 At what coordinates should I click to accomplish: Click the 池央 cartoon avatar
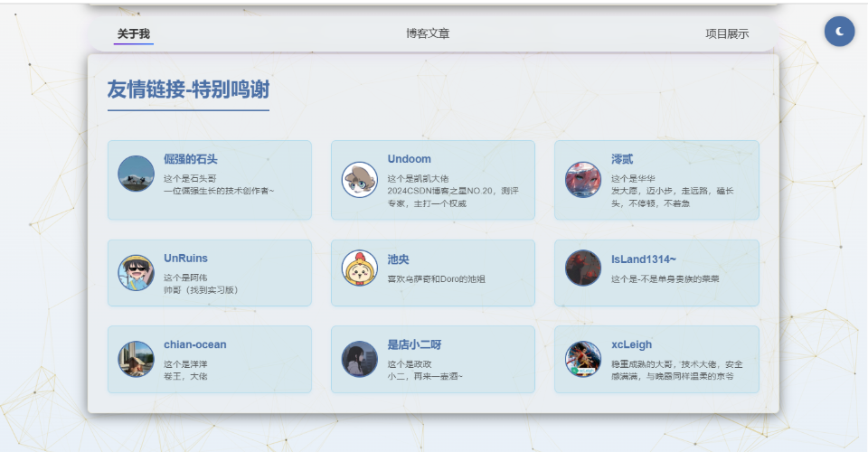[359, 268]
